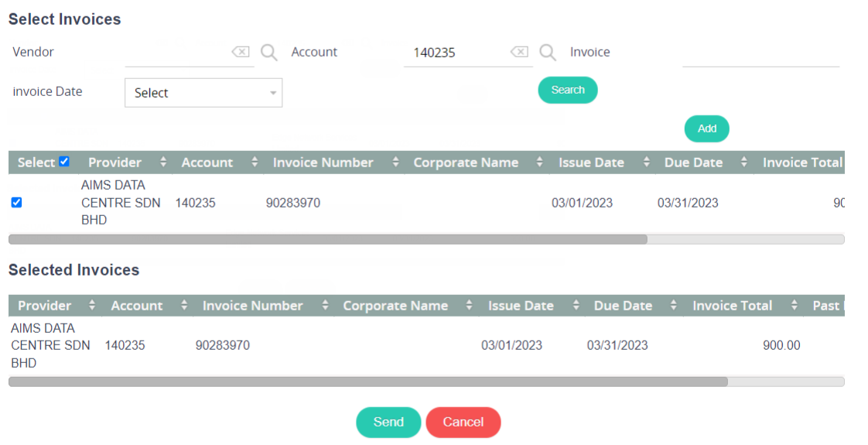The width and height of the screenshot is (868, 445).
Task: Focus the Invoice input field
Action: (x=760, y=53)
